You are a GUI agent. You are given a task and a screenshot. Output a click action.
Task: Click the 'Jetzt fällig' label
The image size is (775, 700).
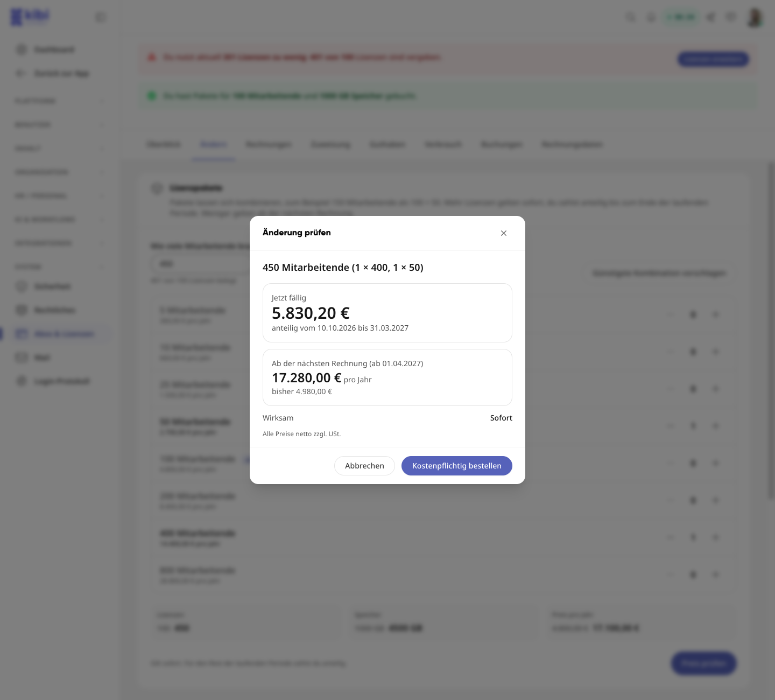pyautogui.click(x=289, y=298)
